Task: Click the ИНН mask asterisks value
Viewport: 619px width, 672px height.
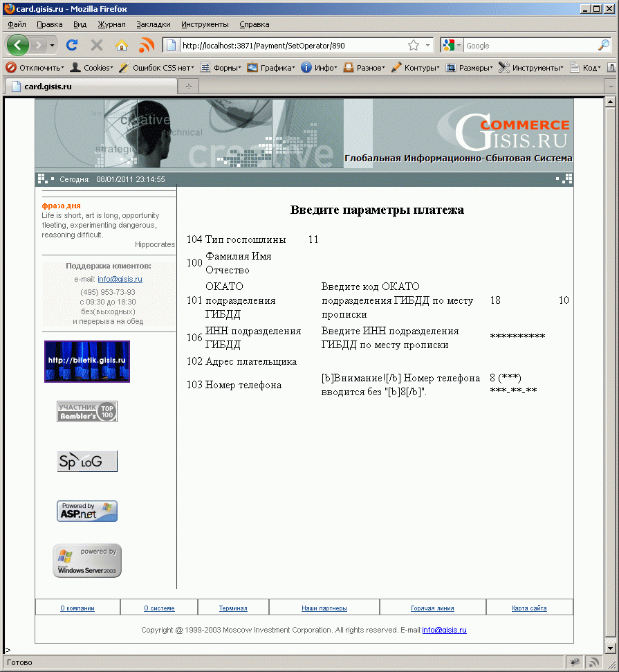Action: (x=517, y=337)
